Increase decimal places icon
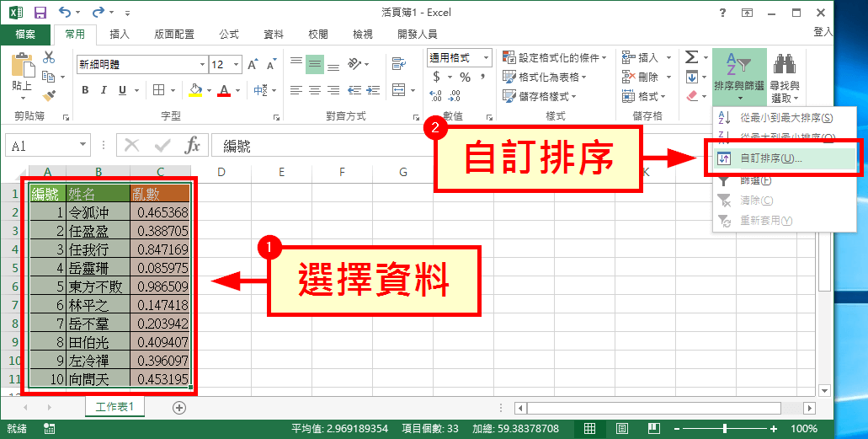Screen dimensions: 868x439 (435, 96)
